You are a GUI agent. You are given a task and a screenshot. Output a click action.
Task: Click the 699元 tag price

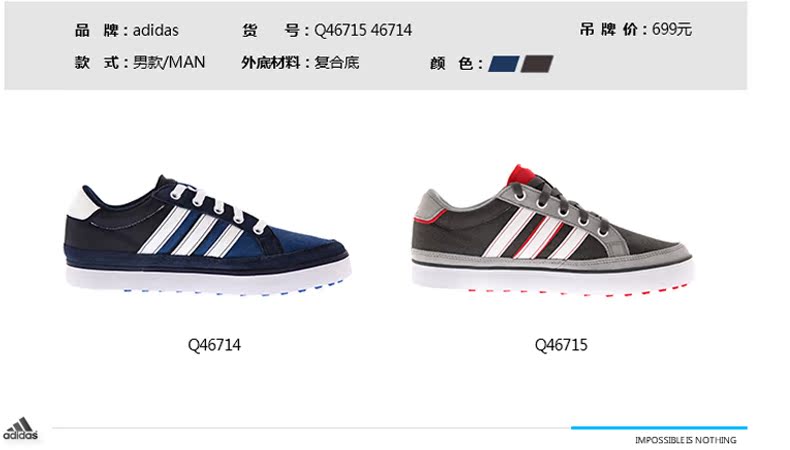click(x=672, y=29)
